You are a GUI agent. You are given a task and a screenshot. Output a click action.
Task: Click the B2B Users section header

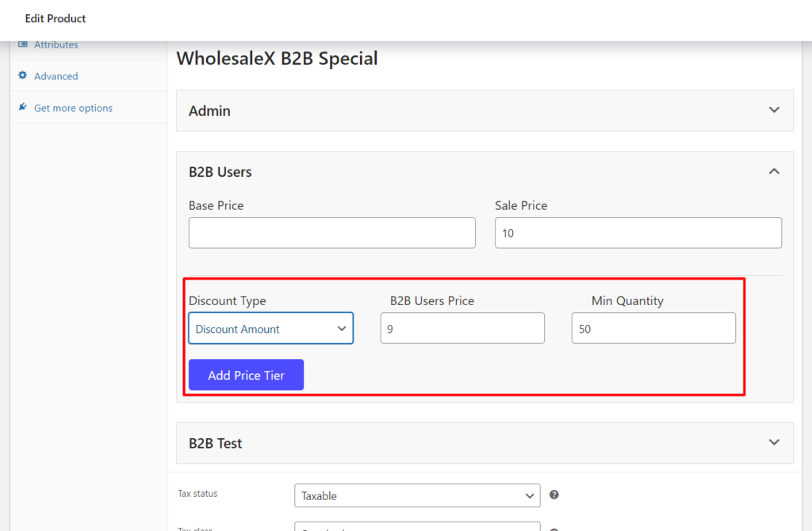485,172
